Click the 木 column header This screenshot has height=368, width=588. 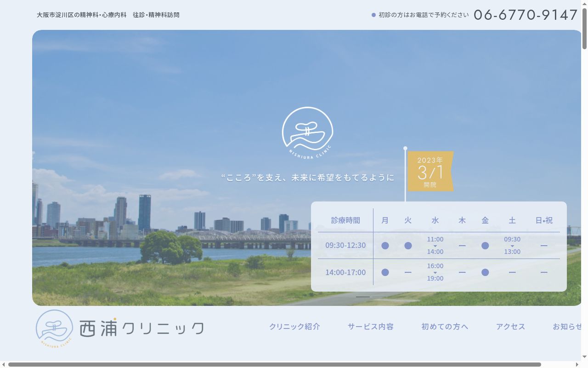[462, 220]
